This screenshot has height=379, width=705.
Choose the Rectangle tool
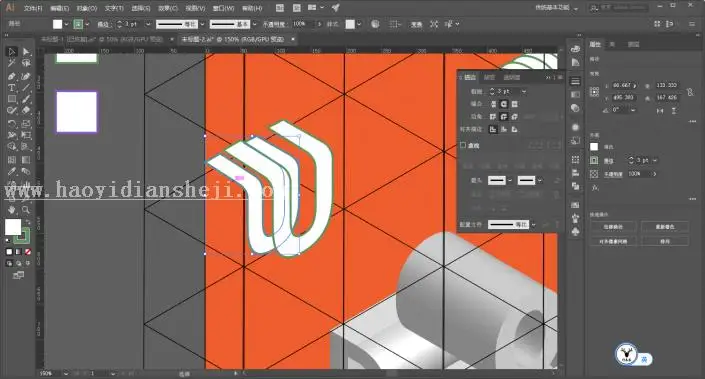click(x=12, y=99)
